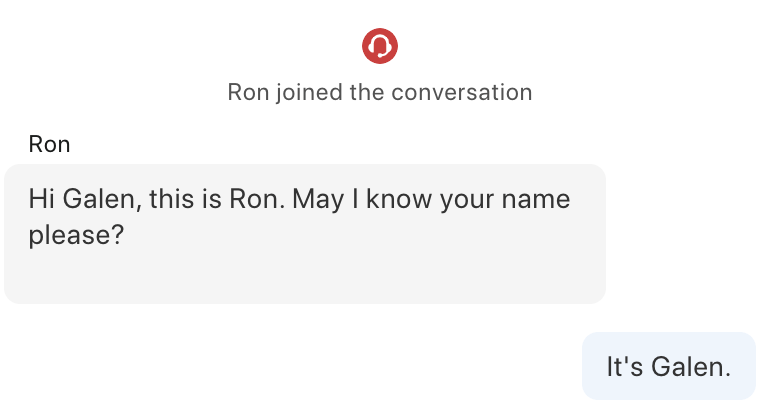Screen dimensions: 772x404
Task: Open Ron's gray message bubble
Action: (305, 234)
